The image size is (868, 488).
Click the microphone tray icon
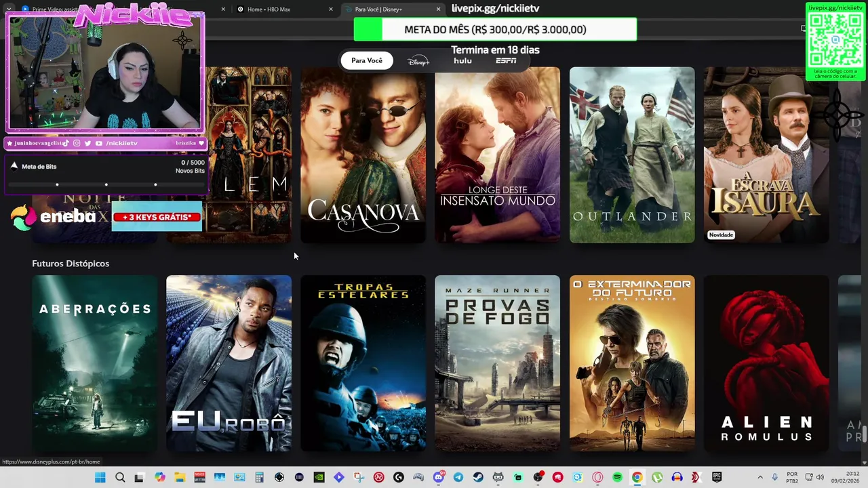tap(774, 477)
